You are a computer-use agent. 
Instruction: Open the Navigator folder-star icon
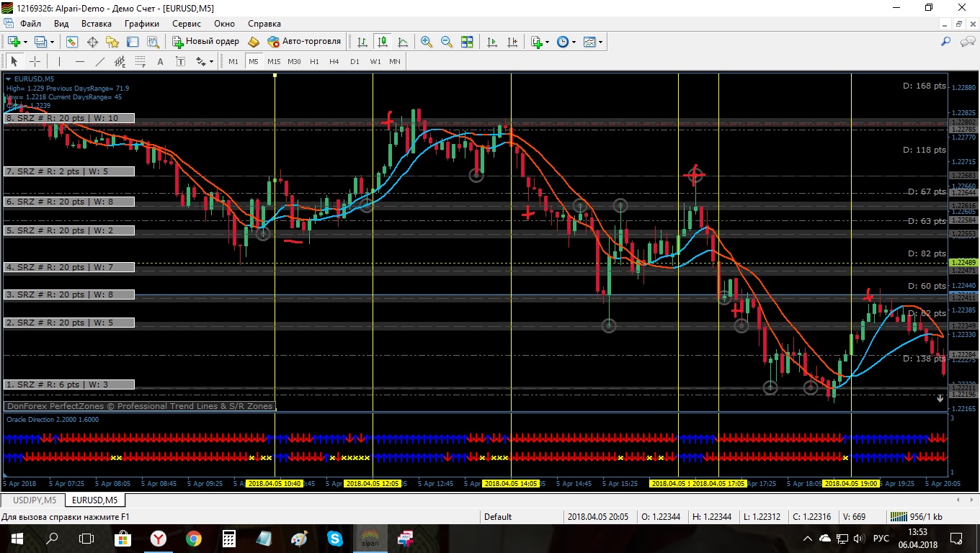pyautogui.click(x=112, y=42)
